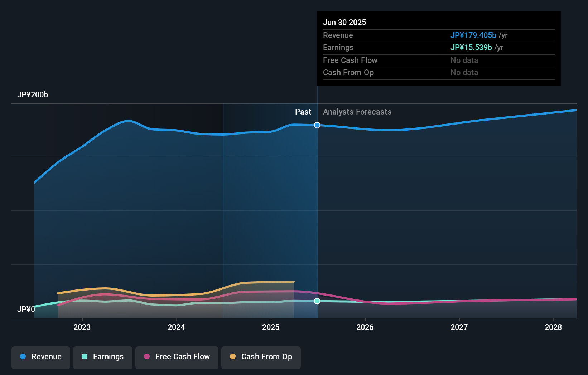Select the Revenue marker on the chart
This screenshot has width=588, height=375.
[x=317, y=125]
